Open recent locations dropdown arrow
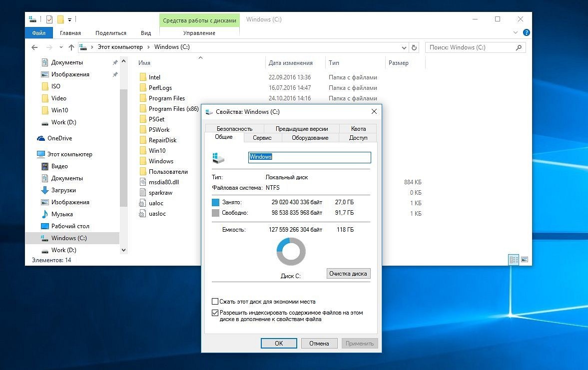 pyautogui.click(x=61, y=47)
